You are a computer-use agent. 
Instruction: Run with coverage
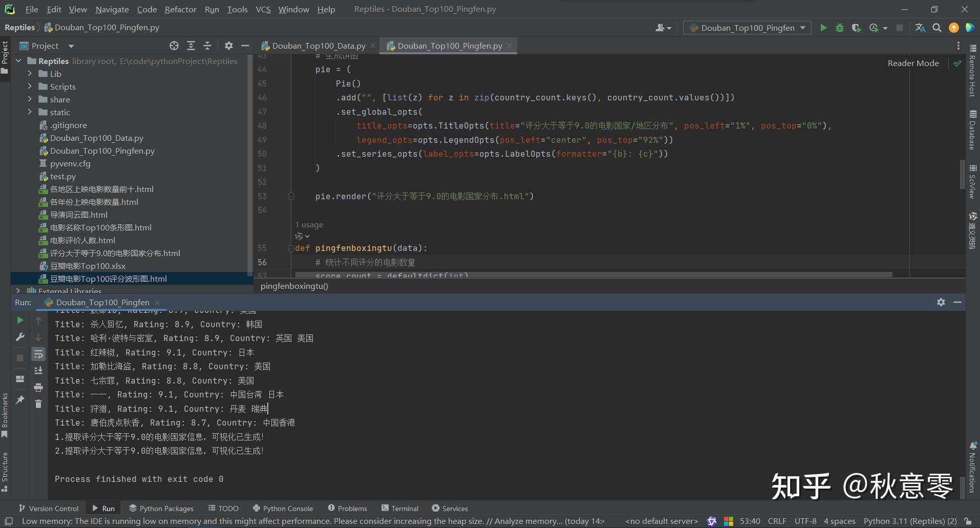[856, 28]
